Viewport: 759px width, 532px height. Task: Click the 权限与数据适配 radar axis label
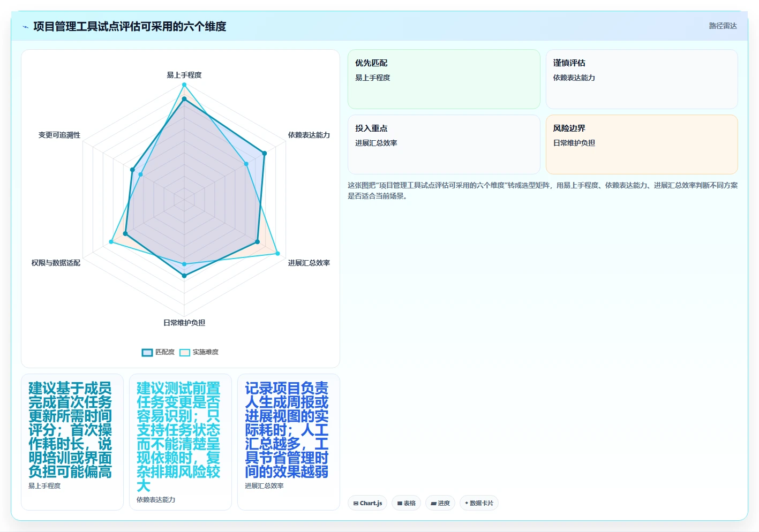point(56,263)
